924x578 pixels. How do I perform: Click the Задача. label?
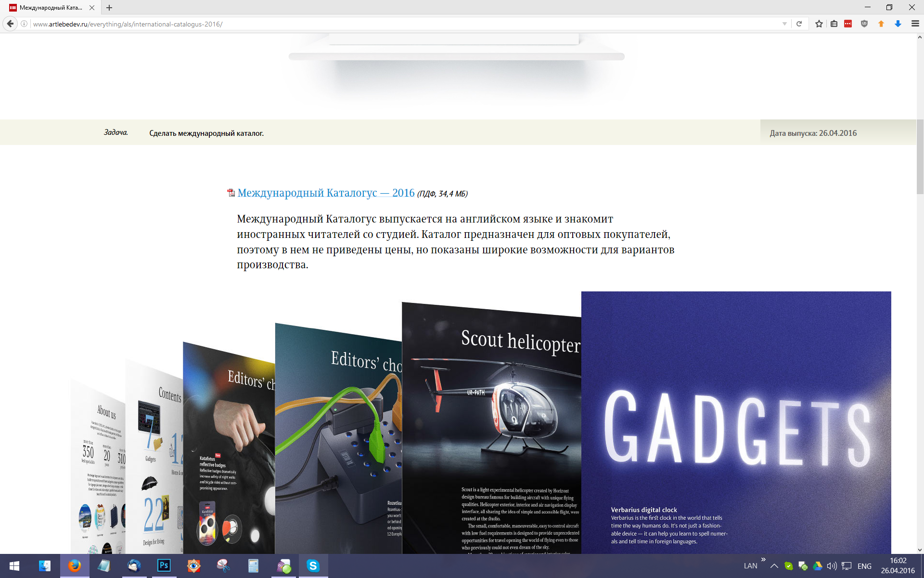(116, 132)
